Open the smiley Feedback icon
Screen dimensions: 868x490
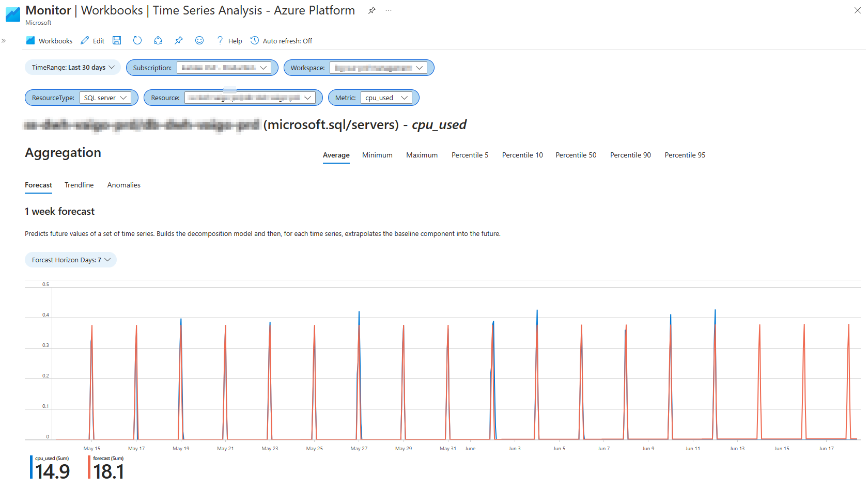(x=199, y=40)
